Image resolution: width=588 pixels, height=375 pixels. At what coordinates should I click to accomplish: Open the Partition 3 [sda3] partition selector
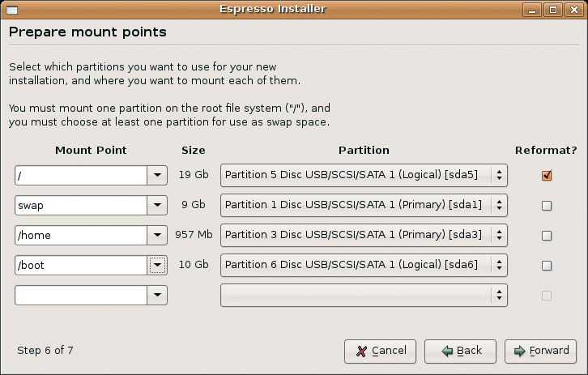pyautogui.click(x=364, y=235)
